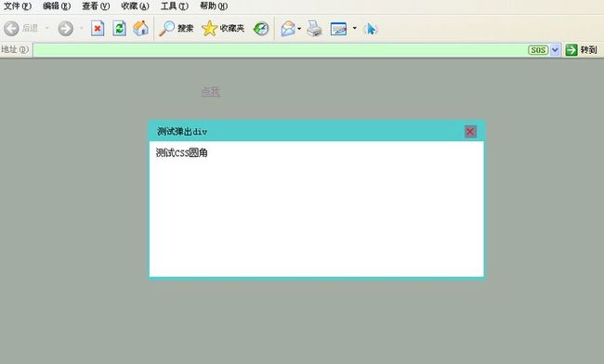Open the 编辑(E) menu
Viewport: 604px width, 364px height.
point(57,6)
